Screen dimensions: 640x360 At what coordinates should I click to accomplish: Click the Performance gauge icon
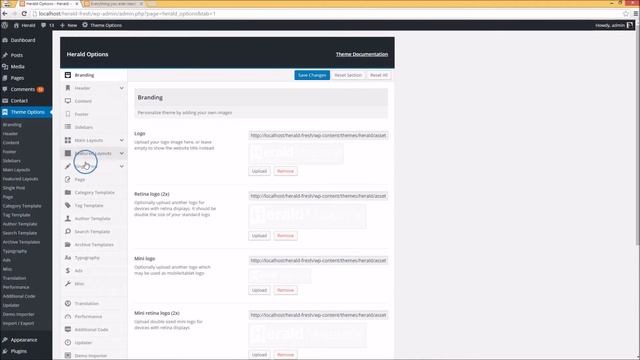coord(68,316)
